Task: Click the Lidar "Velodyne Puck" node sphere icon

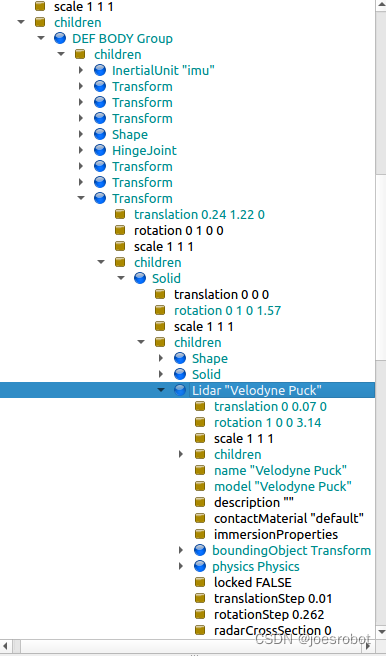Action: click(180, 390)
